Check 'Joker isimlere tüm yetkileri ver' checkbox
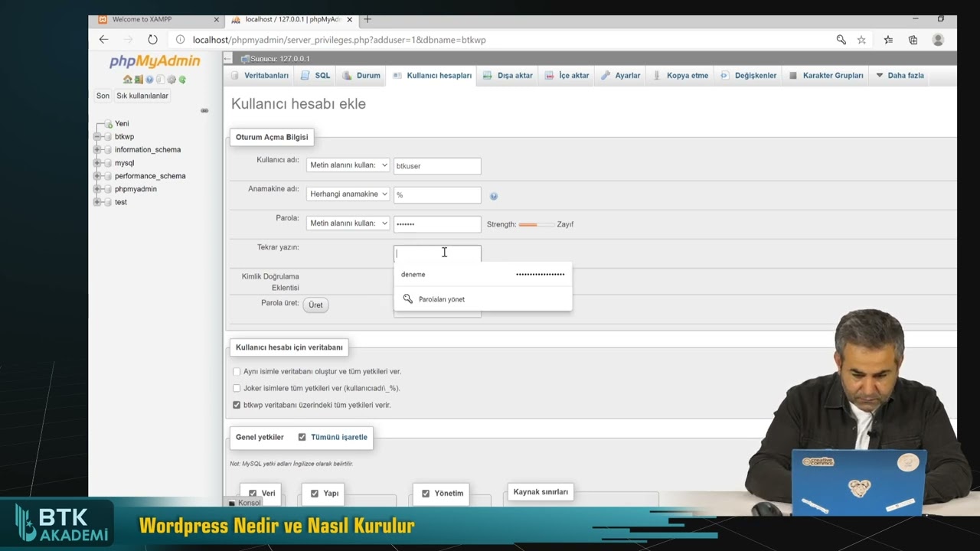Screen dimensions: 980x551 [237, 388]
